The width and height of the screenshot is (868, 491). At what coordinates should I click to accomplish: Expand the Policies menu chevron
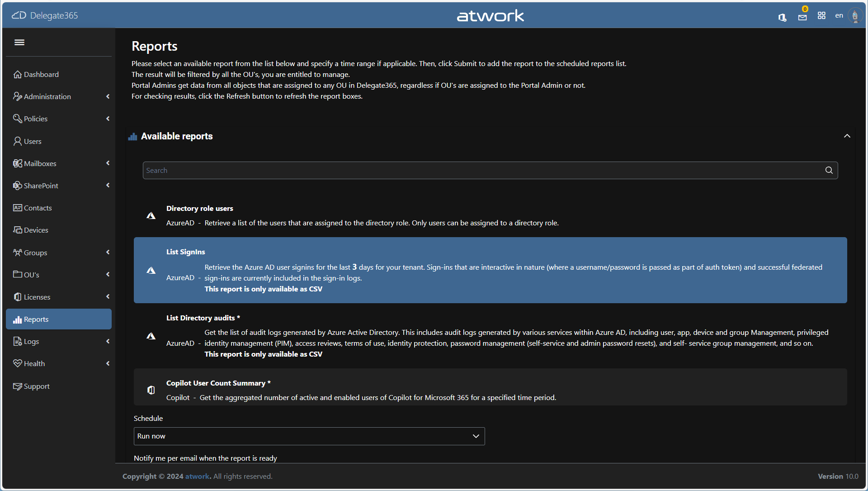(108, 119)
